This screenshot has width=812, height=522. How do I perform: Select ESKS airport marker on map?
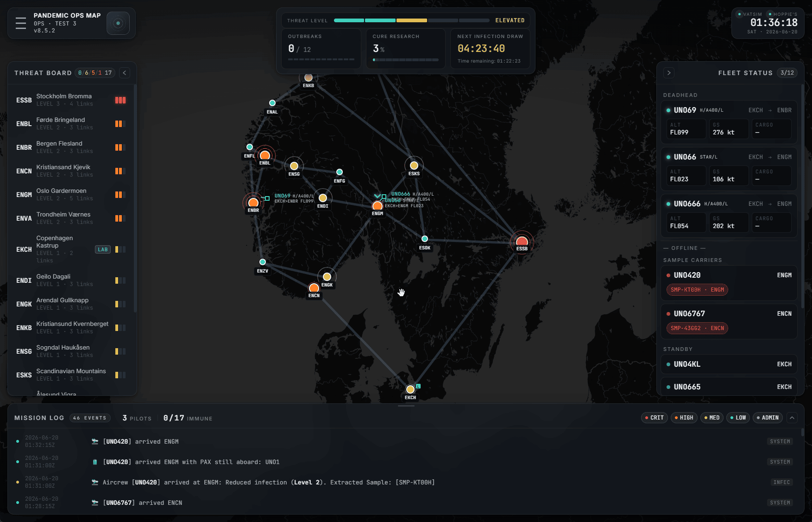(414, 166)
